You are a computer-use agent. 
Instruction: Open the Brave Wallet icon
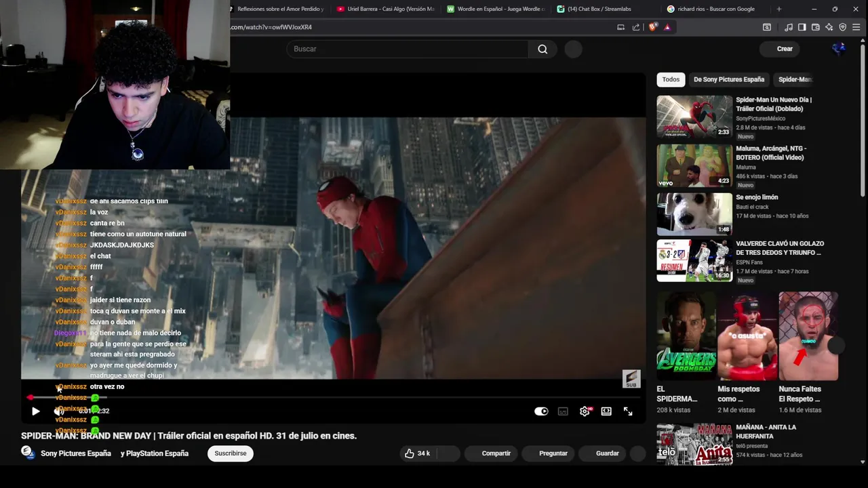coord(815,27)
